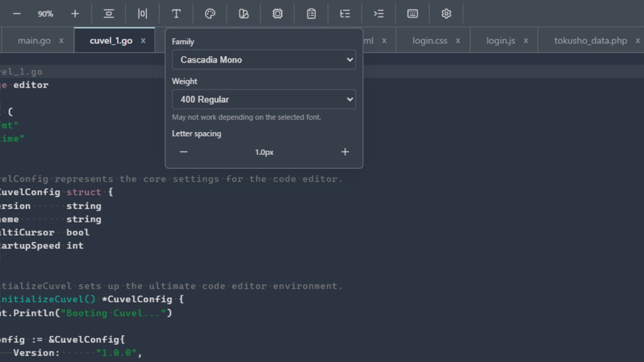644x362 pixels.
Task: Toggle the font settings T icon
Action: [176, 14]
